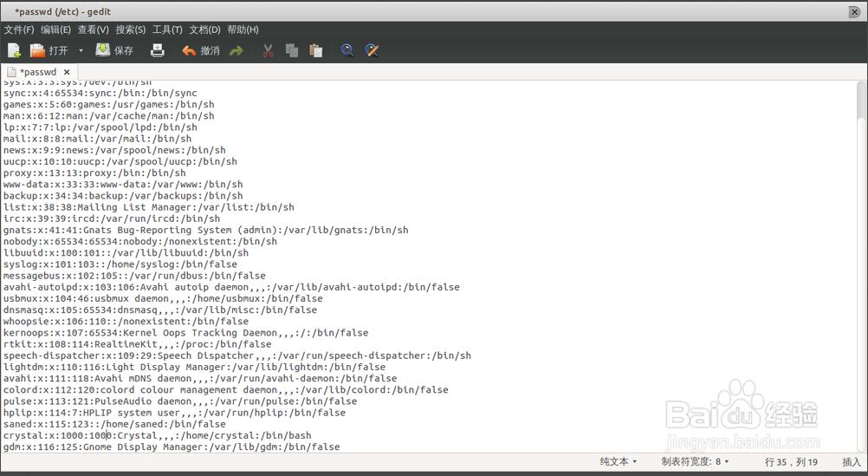Save the passwd file
868x476 pixels.
(114, 51)
